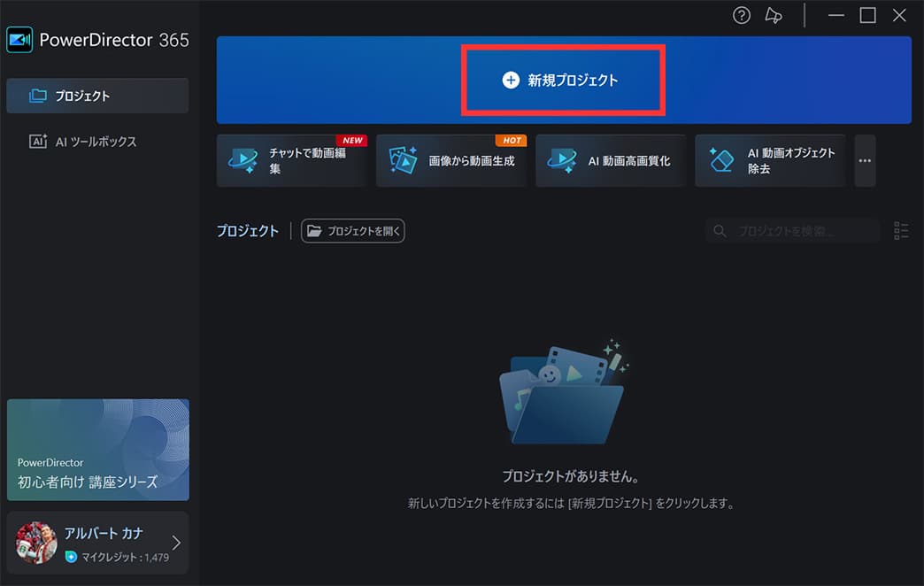Screen dimensions: 924x586
Task: Click the megaphone announcements icon
Action: [x=774, y=15]
